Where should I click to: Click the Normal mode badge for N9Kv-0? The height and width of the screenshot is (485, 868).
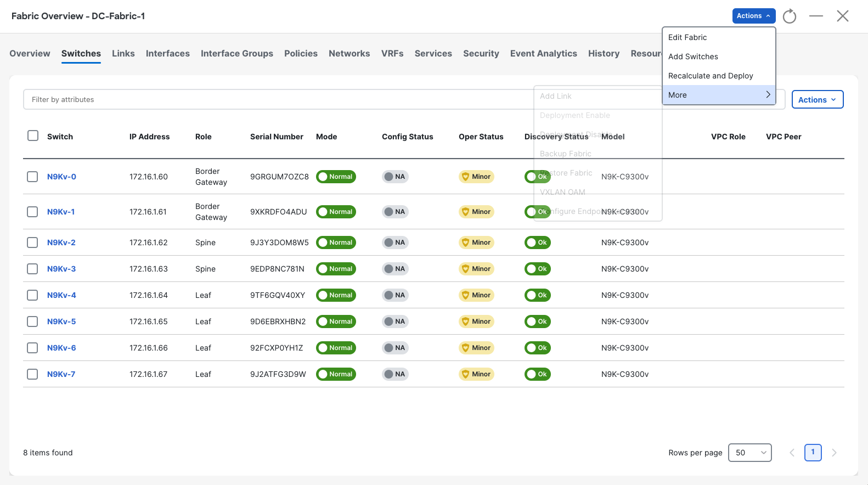tap(336, 177)
